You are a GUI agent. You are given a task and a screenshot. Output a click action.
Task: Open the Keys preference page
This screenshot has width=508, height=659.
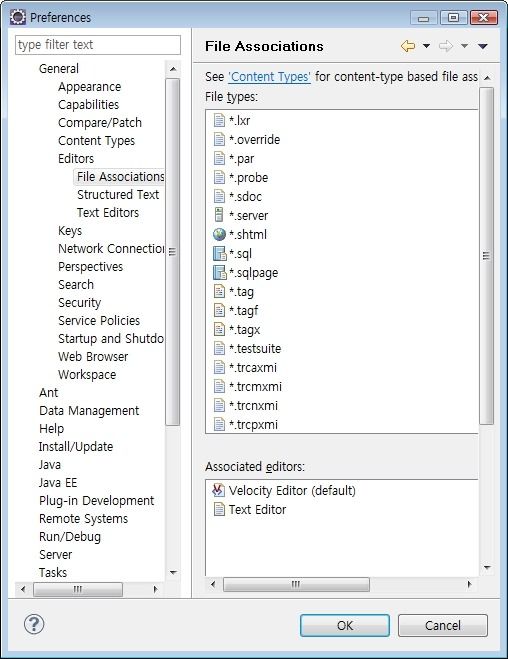pyautogui.click(x=70, y=231)
